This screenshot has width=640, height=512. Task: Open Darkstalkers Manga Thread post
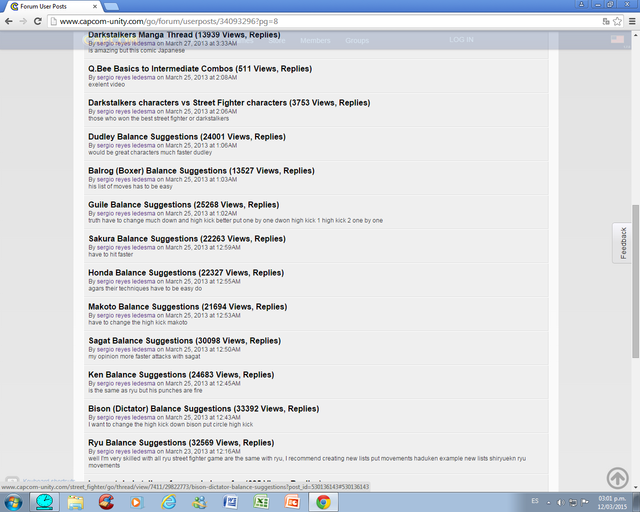(x=184, y=35)
